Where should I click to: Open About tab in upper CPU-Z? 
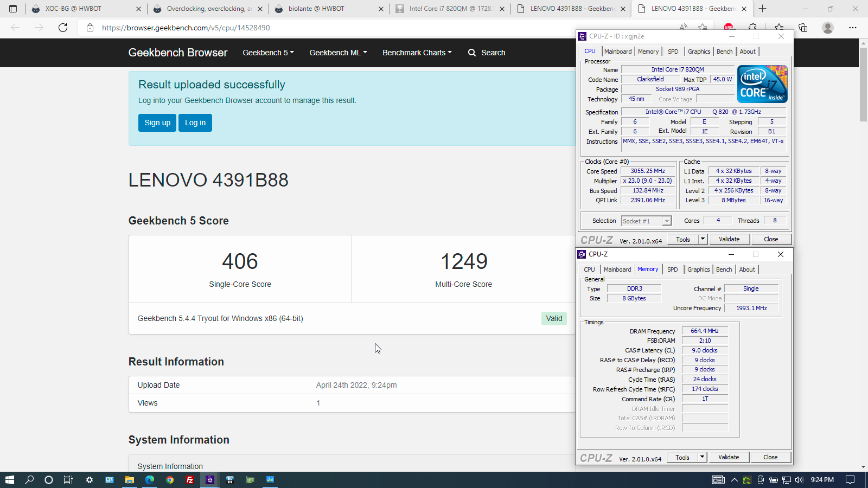748,52
